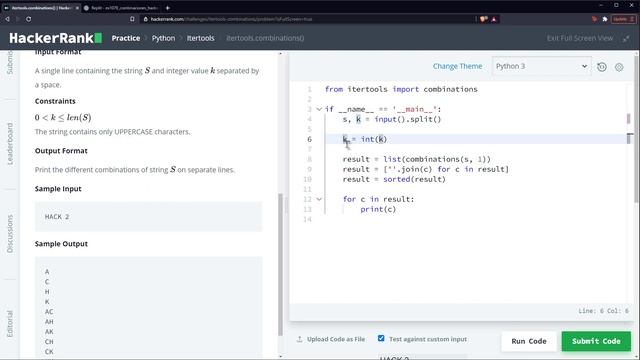640x360 pixels.
Task: Collapse the for loop fold on line 12
Action: click(319, 199)
